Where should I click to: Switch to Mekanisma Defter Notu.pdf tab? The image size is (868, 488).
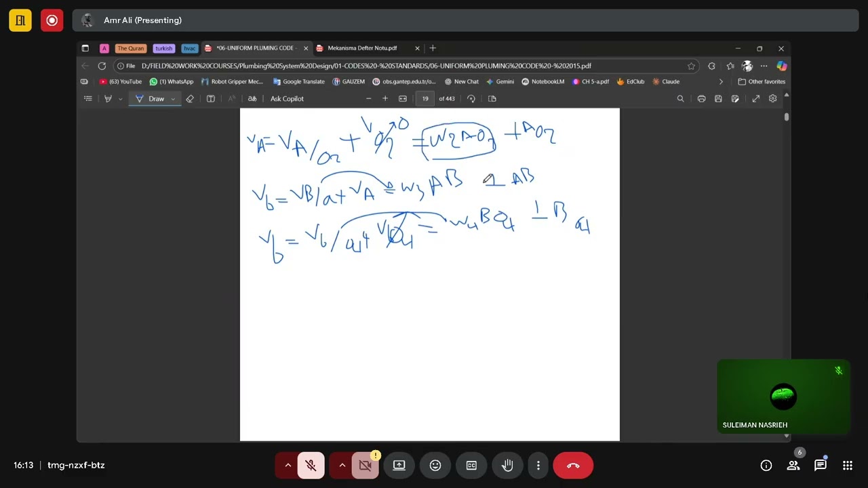point(362,48)
